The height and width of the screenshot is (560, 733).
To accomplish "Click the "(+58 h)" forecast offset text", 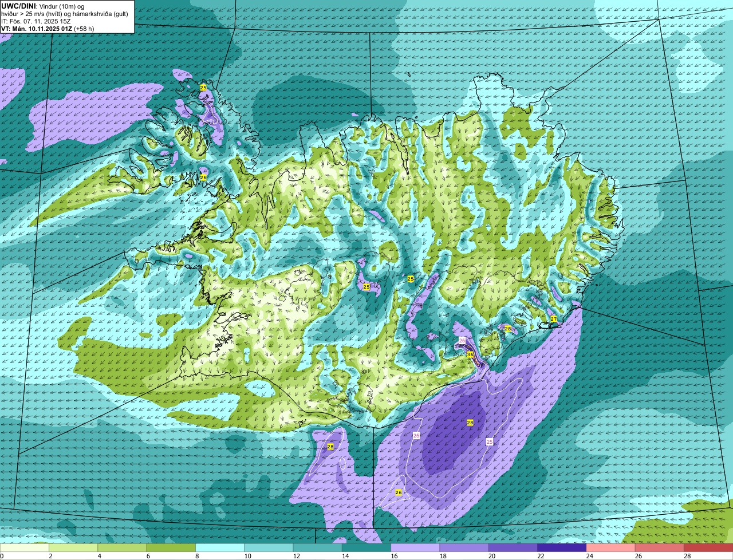I will pyautogui.click(x=84, y=28).
